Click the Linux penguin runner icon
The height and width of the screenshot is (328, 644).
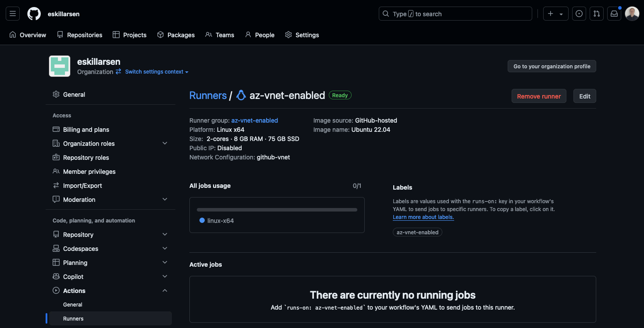coord(241,95)
